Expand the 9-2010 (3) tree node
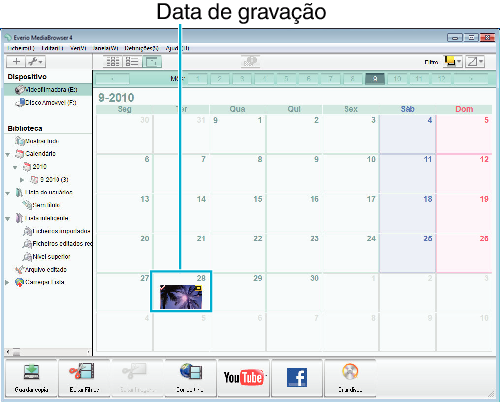The width and height of the screenshot is (500, 402). click(x=22, y=180)
